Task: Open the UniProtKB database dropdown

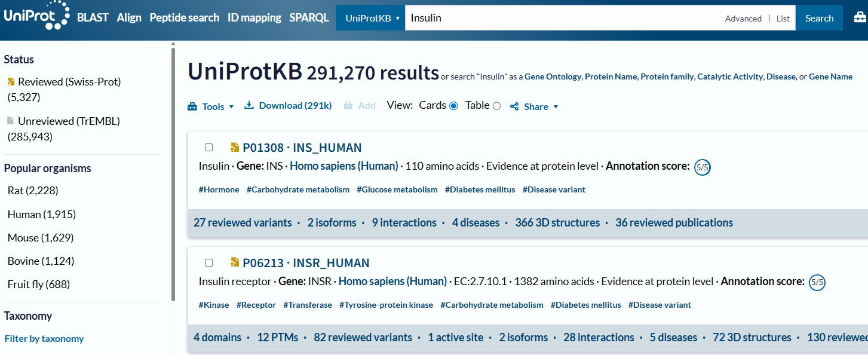Action: [x=372, y=18]
